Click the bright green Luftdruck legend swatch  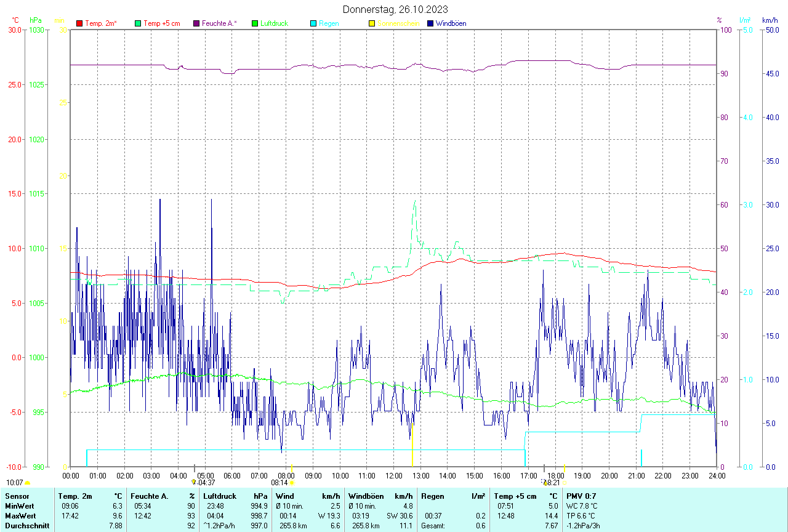pyautogui.click(x=255, y=23)
